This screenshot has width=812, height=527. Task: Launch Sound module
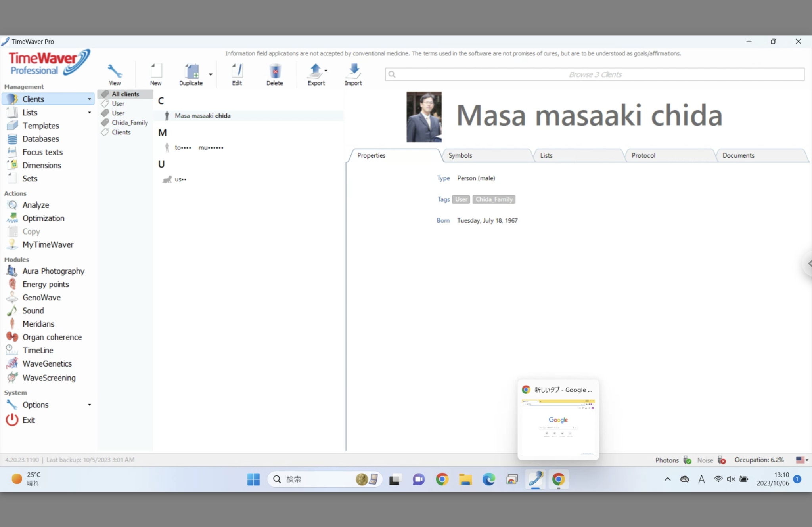(33, 311)
